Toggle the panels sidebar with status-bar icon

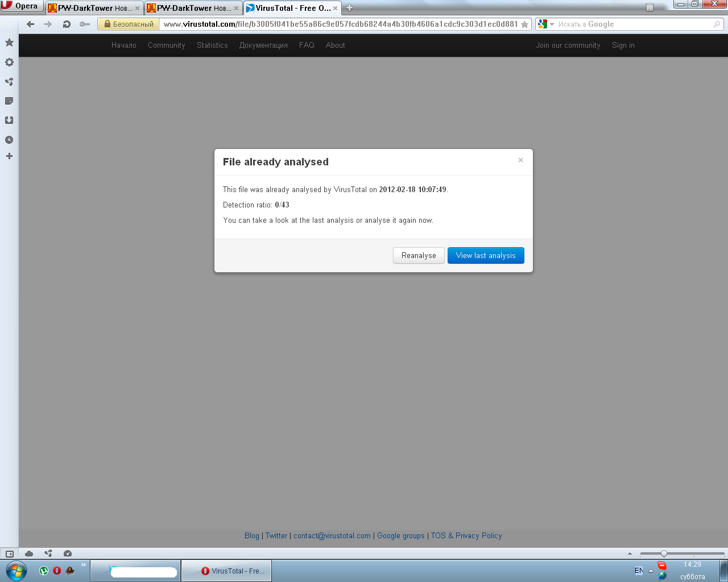[10, 554]
